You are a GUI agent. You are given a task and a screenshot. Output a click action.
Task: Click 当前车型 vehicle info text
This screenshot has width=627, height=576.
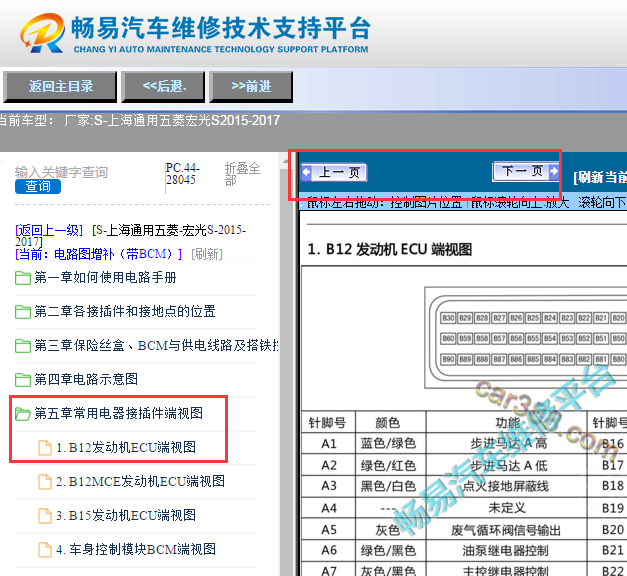[x=138, y=120]
